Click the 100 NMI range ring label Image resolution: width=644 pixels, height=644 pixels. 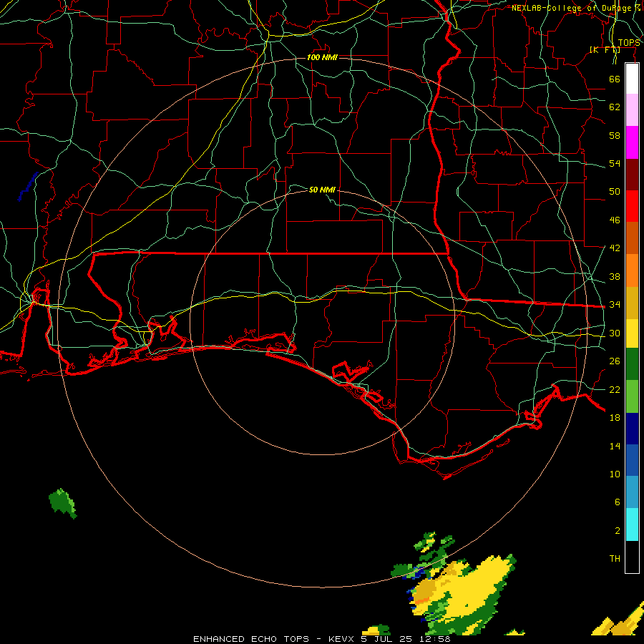coord(322,57)
